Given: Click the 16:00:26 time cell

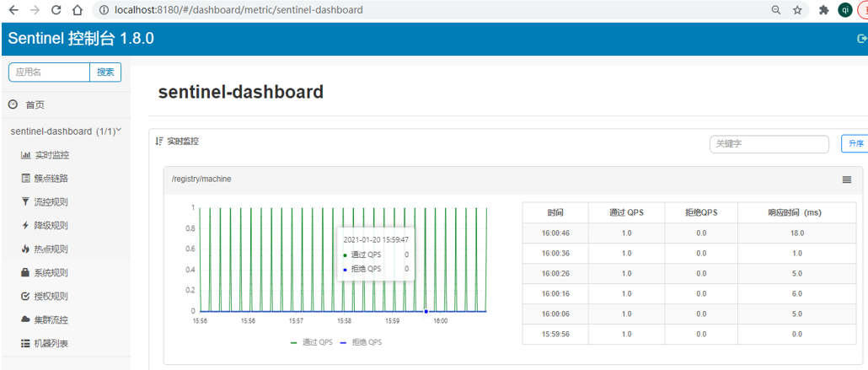Looking at the screenshot, I should click(x=555, y=274).
